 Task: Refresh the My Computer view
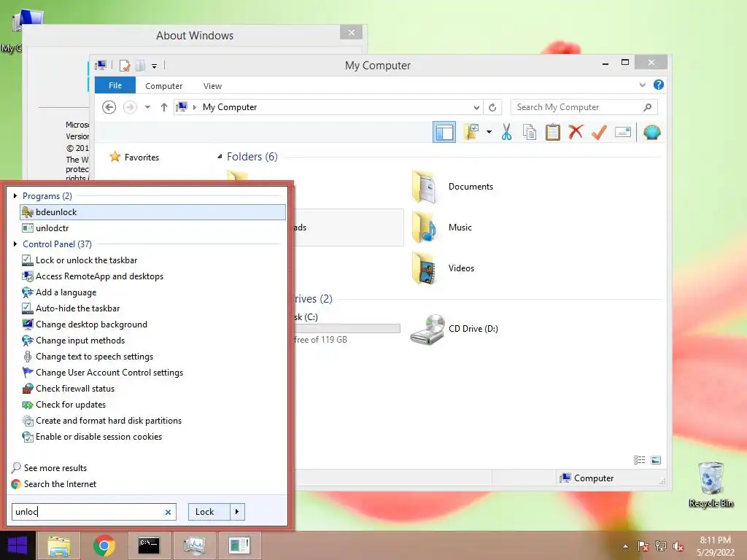(492, 108)
